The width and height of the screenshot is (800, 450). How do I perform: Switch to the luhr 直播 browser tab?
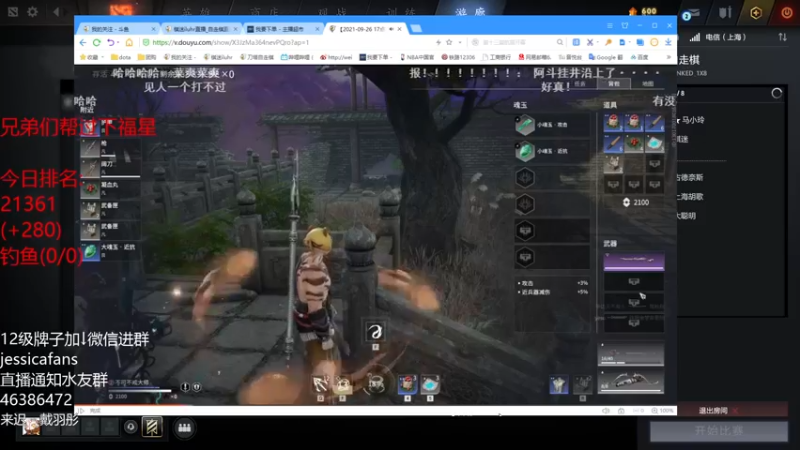(x=201, y=29)
